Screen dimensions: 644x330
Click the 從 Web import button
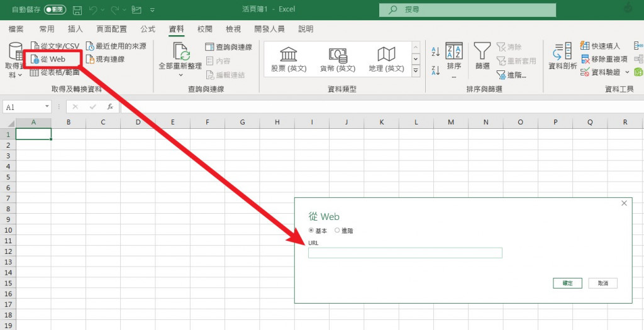(x=48, y=59)
